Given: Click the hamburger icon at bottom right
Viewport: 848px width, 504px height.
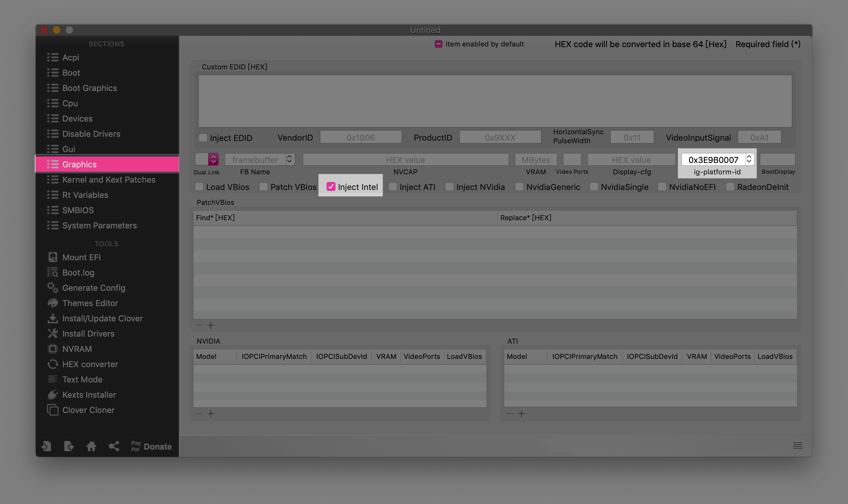Looking at the screenshot, I should tap(797, 445).
